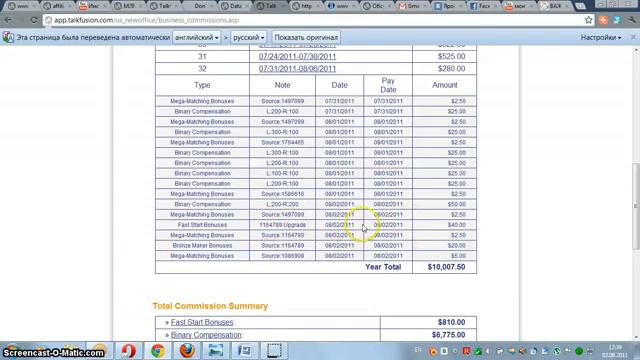Click note 'Source:1586616'
Viewport: 640px width, 360px height.
[x=282, y=194]
